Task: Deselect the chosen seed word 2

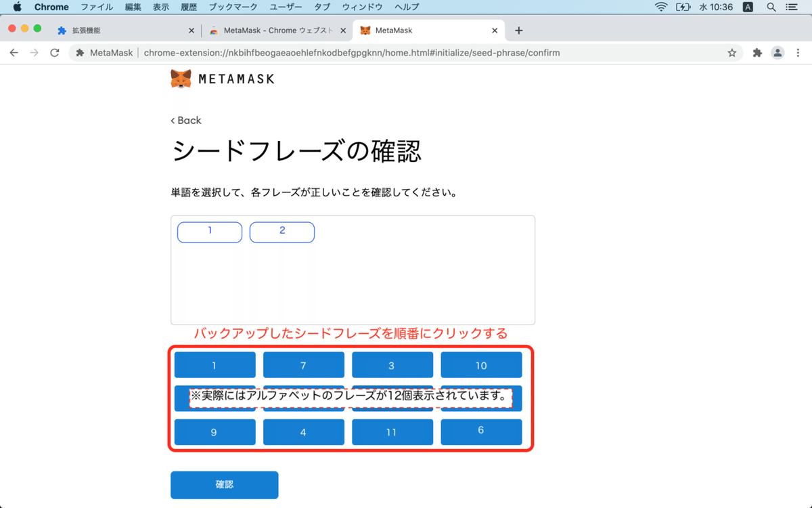Action: (x=282, y=232)
